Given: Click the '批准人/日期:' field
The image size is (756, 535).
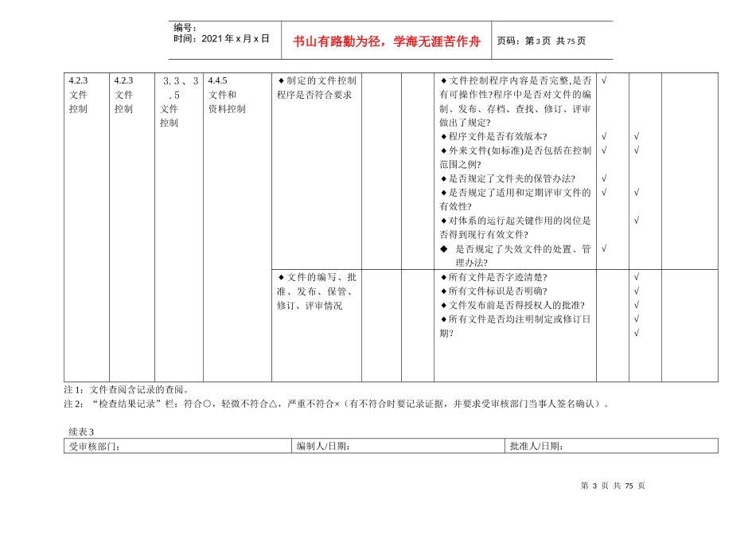Looking at the screenshot, I should [612, 447].
